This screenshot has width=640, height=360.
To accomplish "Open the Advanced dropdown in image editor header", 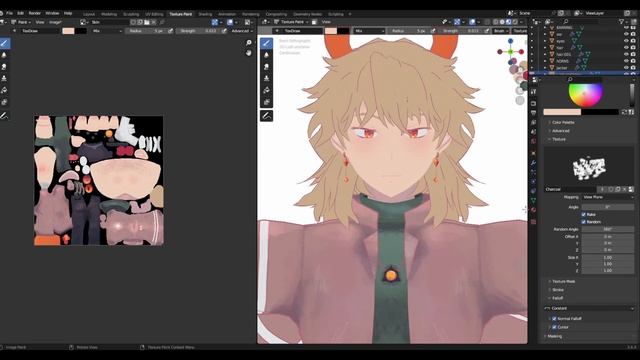I will (x=242, y=31).
